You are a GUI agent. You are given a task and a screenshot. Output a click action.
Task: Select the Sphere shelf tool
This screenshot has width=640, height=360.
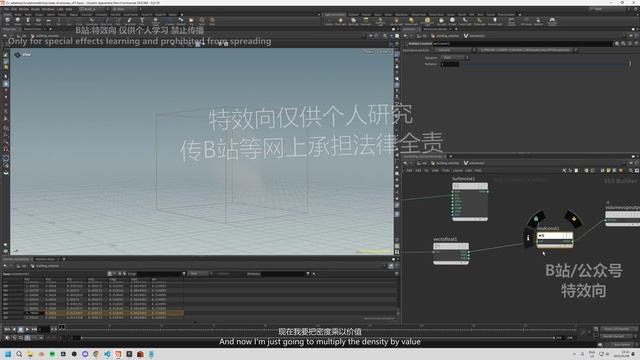click(18, 20)
